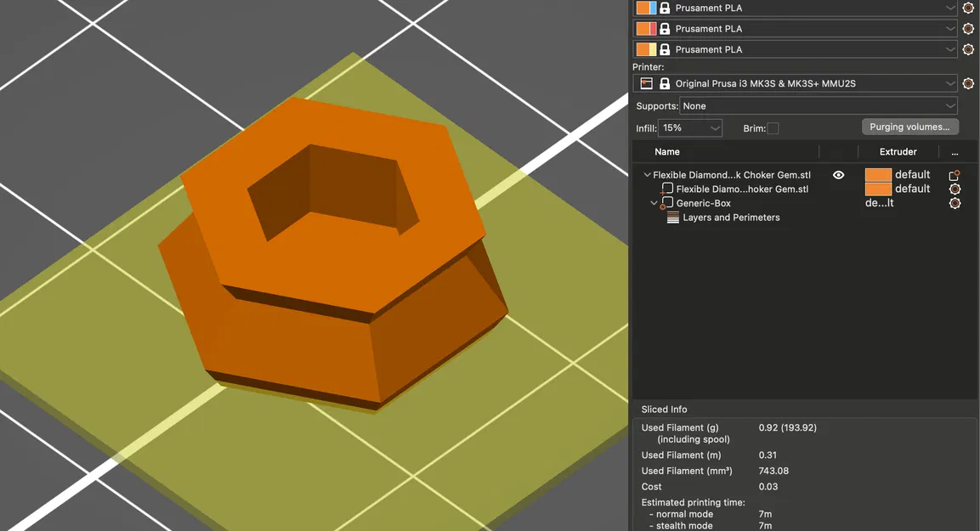Select Flexible Diamond...k Choker Gem.stl parent object
Image resolution: width=980 pixels, height=531 pixels.
[732, 175]
